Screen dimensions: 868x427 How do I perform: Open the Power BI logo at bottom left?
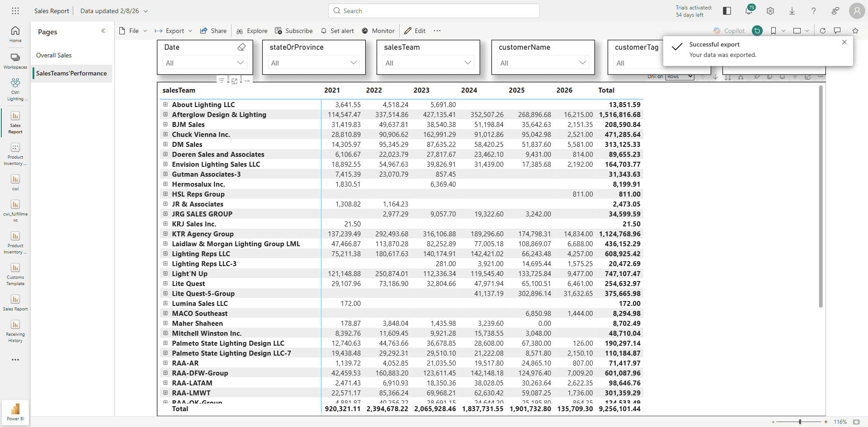(15, 412)
